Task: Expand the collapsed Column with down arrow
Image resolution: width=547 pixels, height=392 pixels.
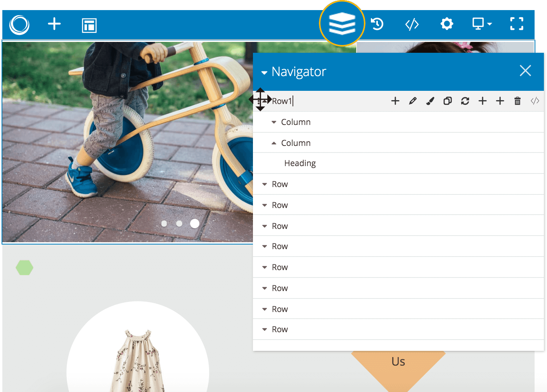Action: [274, 122]
